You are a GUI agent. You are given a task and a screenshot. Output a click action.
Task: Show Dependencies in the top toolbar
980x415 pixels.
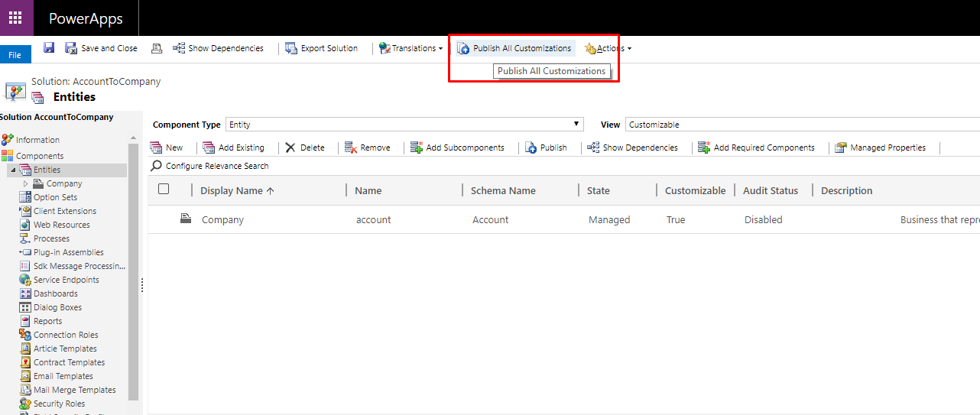click(219, 48)
